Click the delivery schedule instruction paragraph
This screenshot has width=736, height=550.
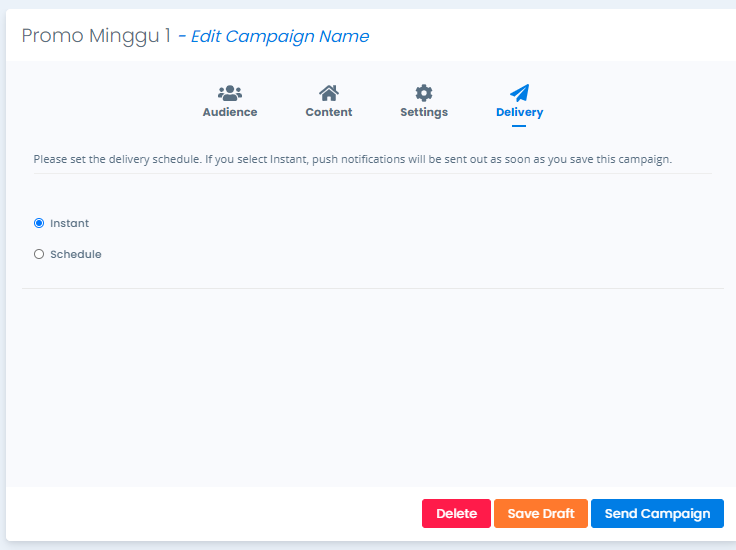tap(353, 160)
